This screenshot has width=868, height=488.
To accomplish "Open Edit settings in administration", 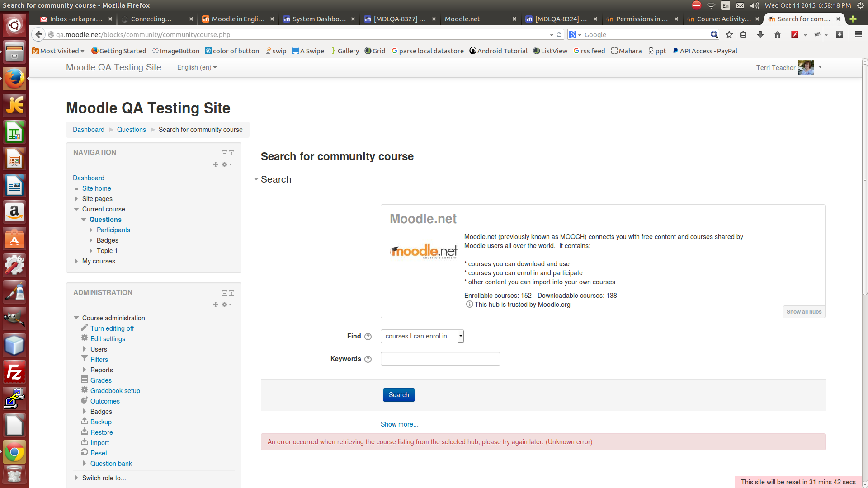I will pyautogui.click(x=108, y=339).
